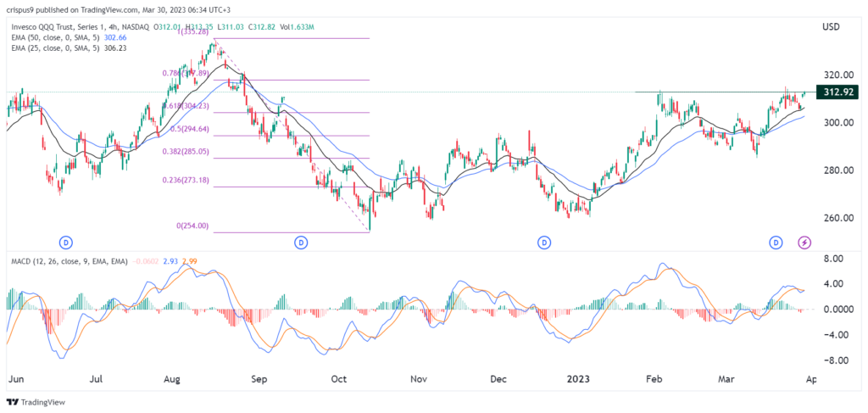
Task: Click the Fib level label 0.5(294.64)
Action: [187, 129]
